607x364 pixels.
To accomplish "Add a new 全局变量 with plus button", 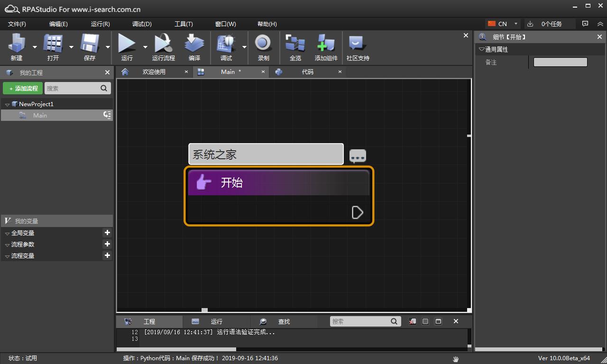I will 107,233.
